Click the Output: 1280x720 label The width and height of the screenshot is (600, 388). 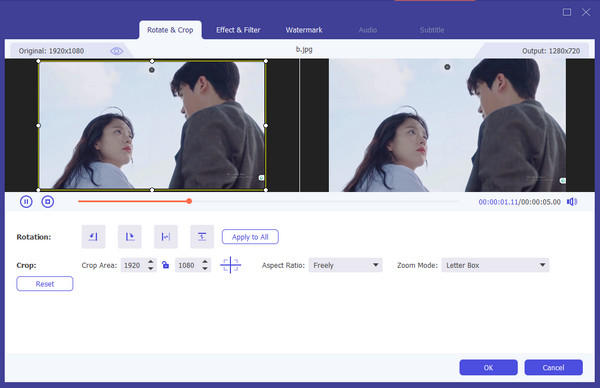(x=551, y=51)
